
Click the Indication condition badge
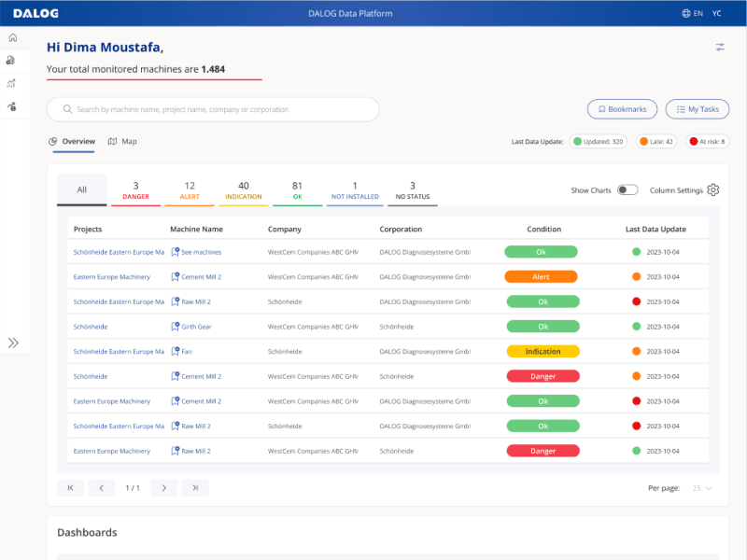(543, 352)
